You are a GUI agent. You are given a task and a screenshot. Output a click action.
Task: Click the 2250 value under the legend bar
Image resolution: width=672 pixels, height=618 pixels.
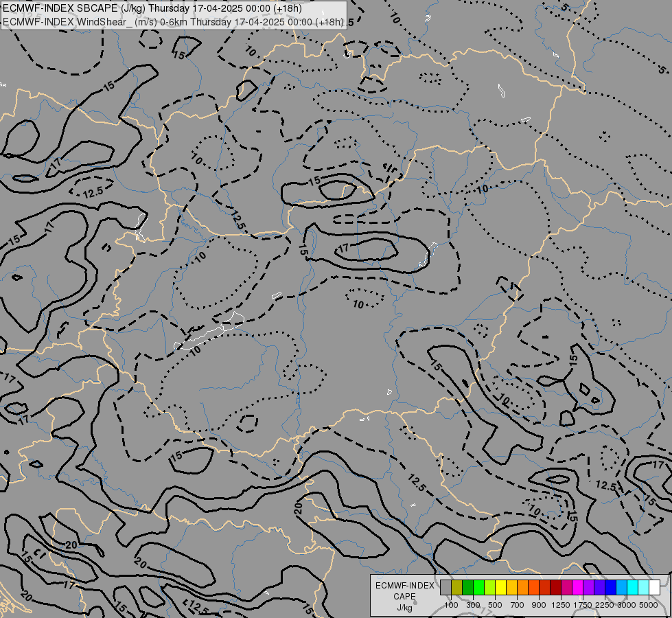point(604,605)
